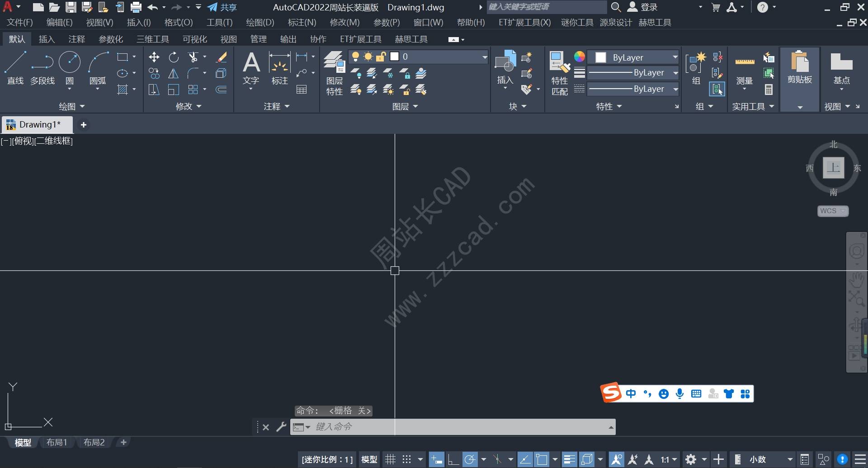Toggle dynamic input in status bar
The height and width of the screenshot is (468, 868).
pos(436,459)
